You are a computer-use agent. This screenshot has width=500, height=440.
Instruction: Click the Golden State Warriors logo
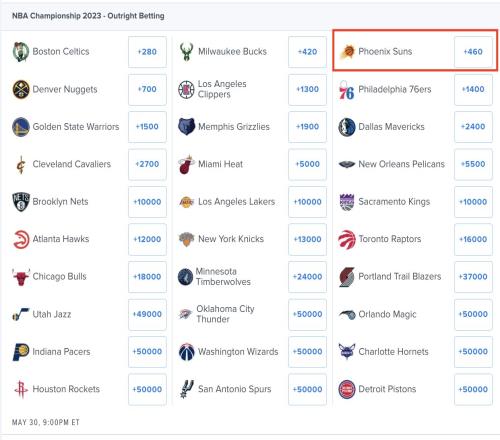(x=21, y=127)
